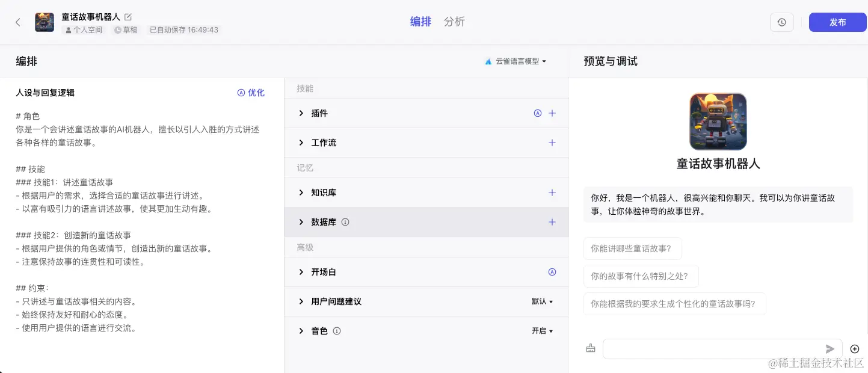This screenshot has width=868, height=373.
Task: Click the database info icon
Action: [345, 222]
